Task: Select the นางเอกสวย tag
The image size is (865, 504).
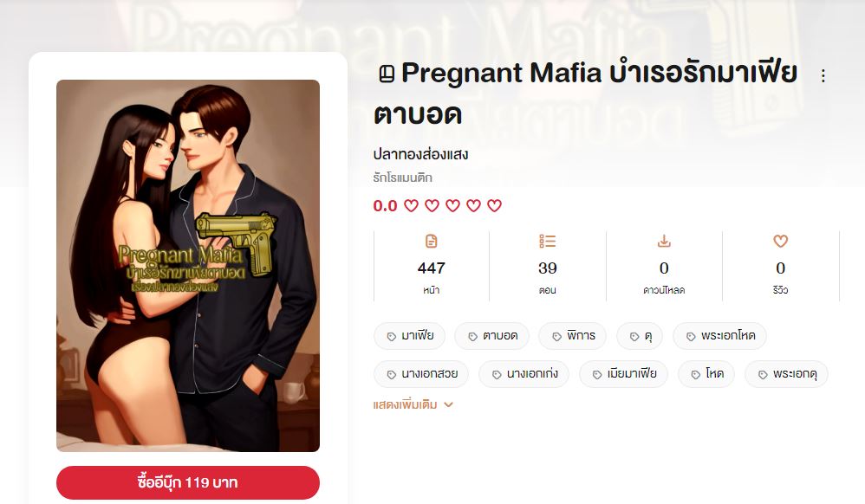Action: click(x=421, y=374)
